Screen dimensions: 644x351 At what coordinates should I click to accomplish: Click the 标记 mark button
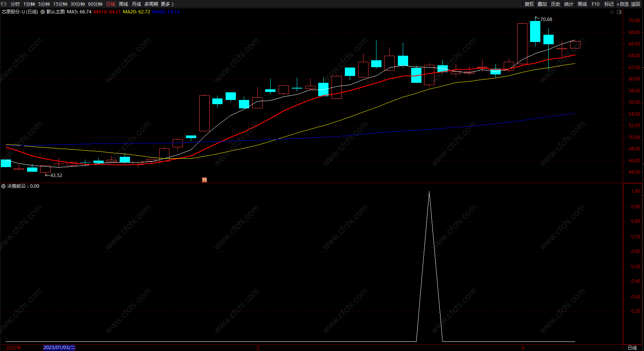pos(609,4)
